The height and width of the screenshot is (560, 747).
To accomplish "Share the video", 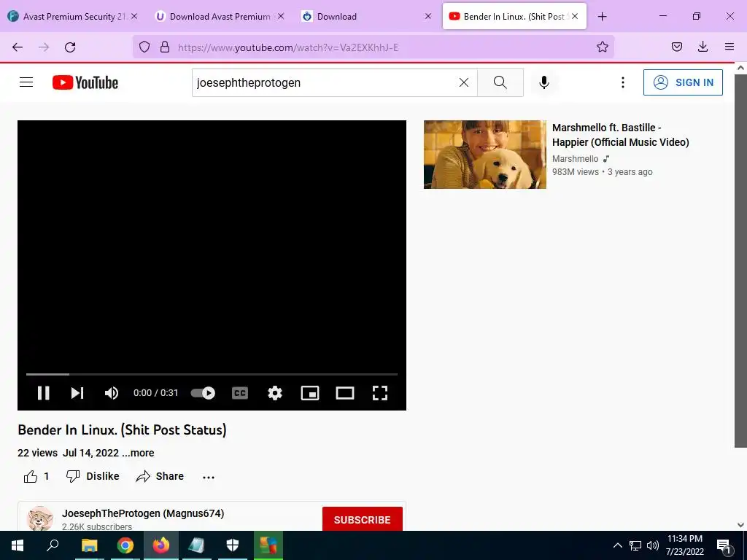I will tap(160, 476).
